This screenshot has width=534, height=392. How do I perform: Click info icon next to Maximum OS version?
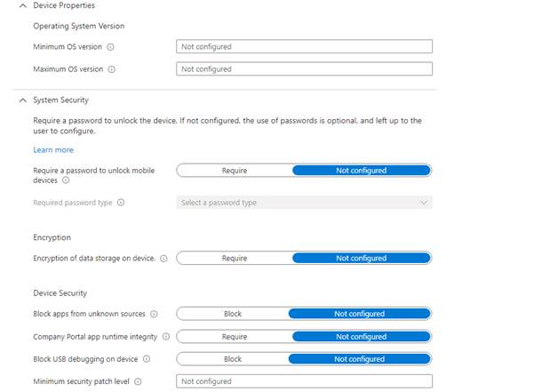click(x=112, y=68)
